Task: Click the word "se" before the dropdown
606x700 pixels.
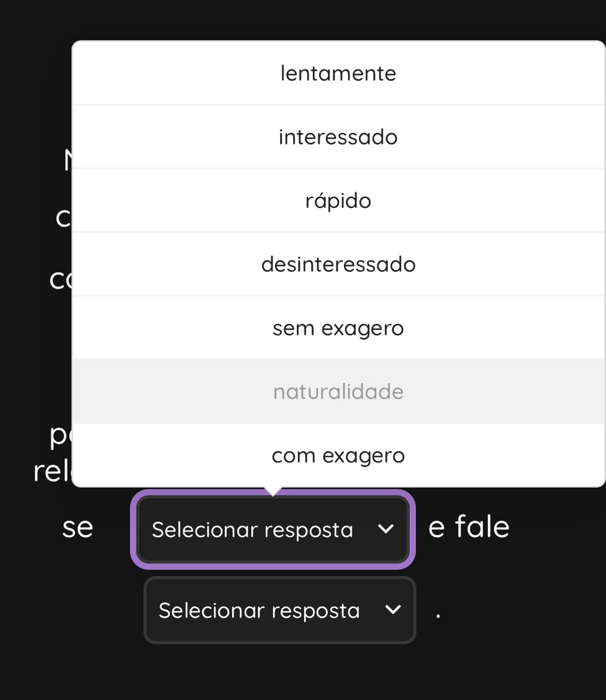Action: pos(78,527)
